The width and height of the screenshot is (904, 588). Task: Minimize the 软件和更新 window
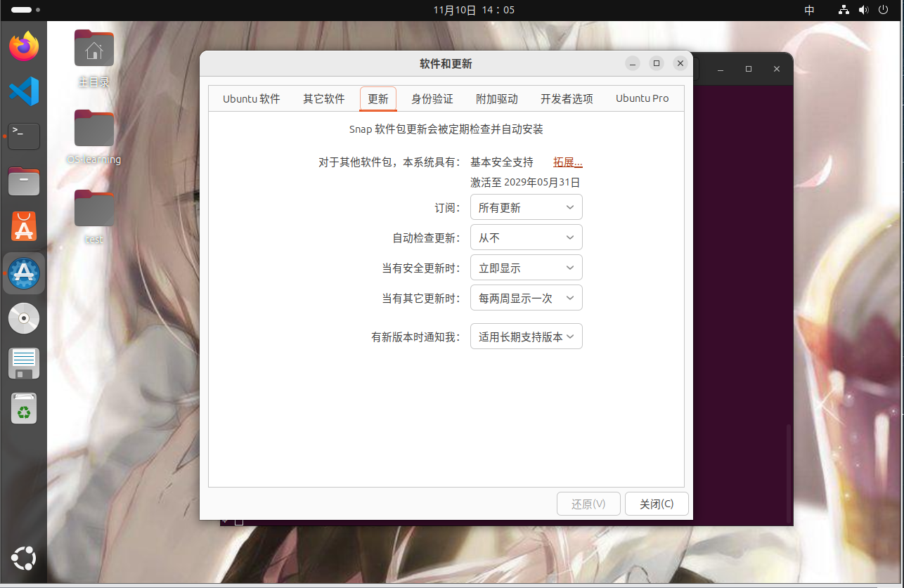pyautogui.click(x=633, y=63)
